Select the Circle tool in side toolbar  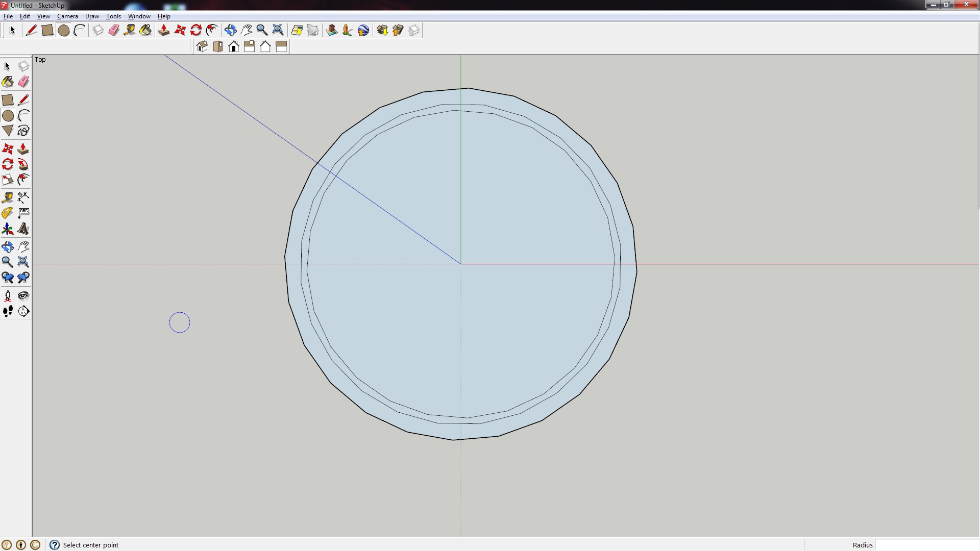point(8,116)
